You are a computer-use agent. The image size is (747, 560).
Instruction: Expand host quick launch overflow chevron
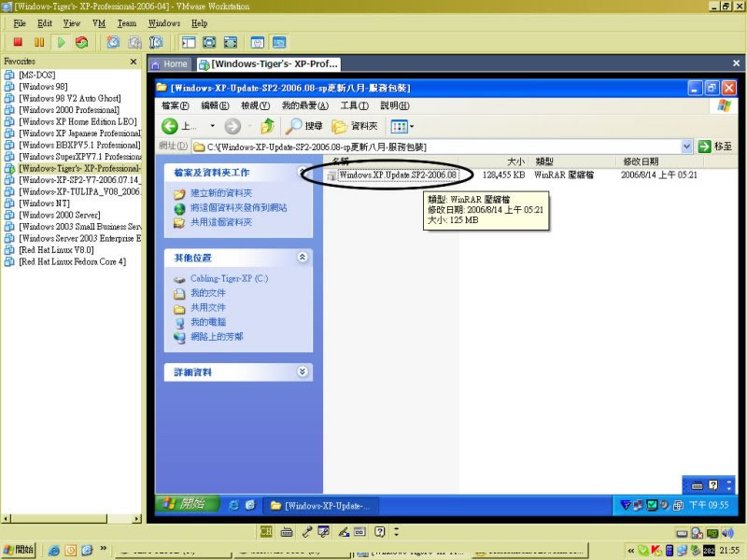click(103, 549)
